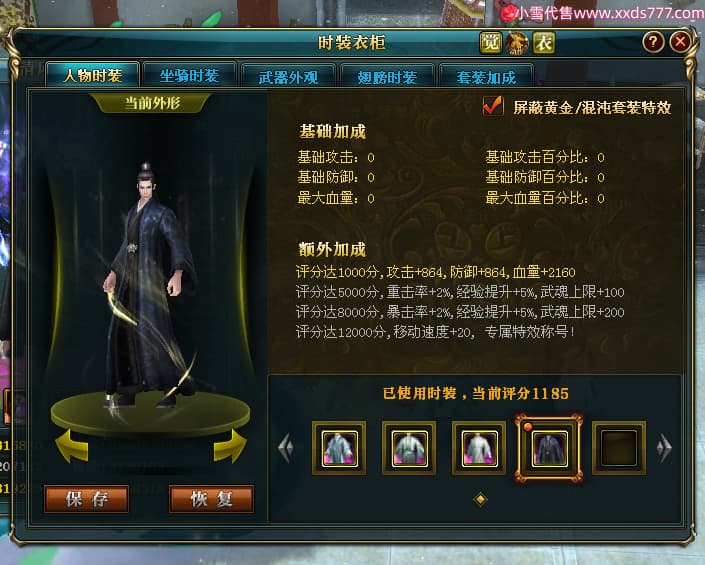Click the empty costume slot
The width and height of the screenshot is (705, 565).
click(619, 448)
